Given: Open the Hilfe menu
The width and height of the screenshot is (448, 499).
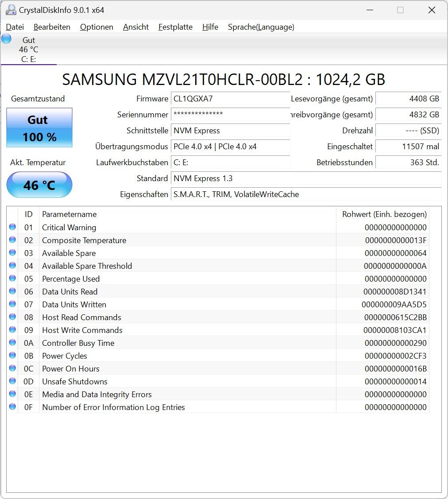Looking at the screenshot, I should pyautogui.click(x=210, y=27).
